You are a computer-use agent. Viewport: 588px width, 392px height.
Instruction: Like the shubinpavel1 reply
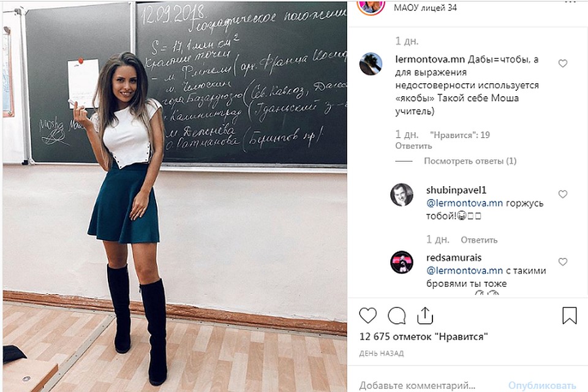pos(562,194)
